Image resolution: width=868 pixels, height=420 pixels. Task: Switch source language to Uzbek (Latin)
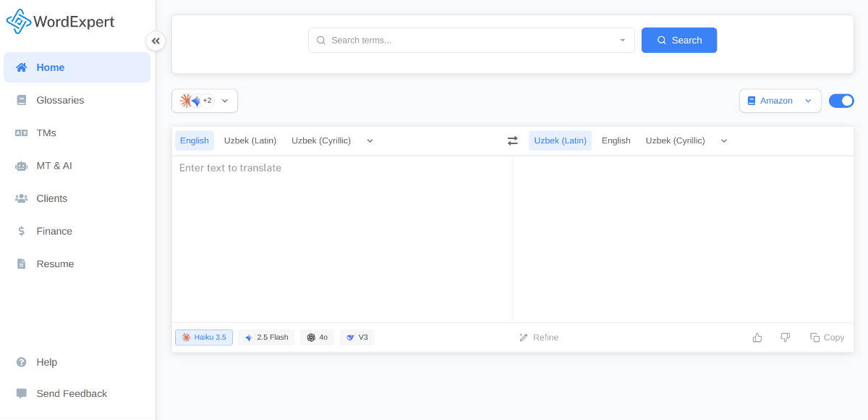[x=250, y=140]
